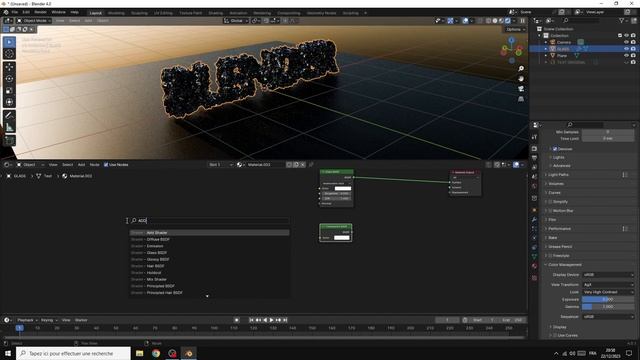
Task: Launch Blender icon in Windows taskbar
Action: [189, 353]
